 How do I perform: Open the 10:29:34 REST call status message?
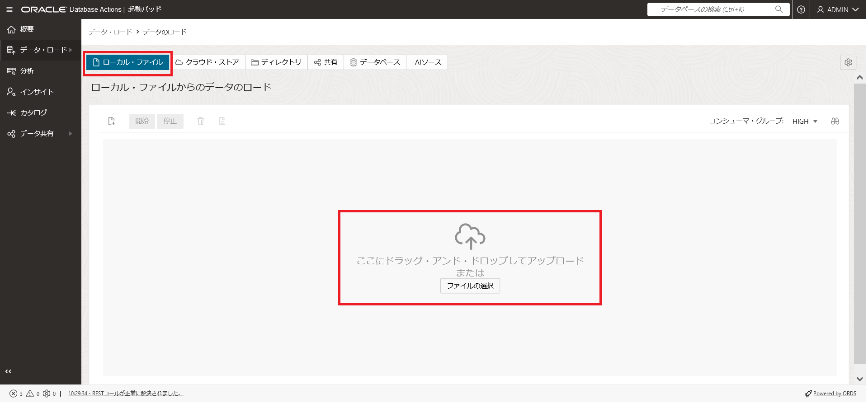click(x=126, y=394)
